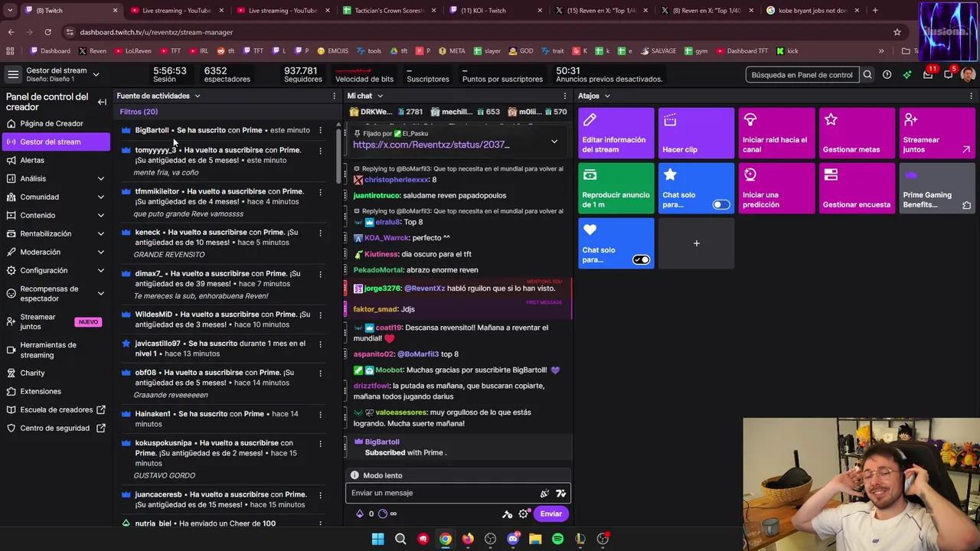This screenshot has height=551, width=980.
Task: Expand the Contenido sidebar section
Action: [x=100, y=216]
